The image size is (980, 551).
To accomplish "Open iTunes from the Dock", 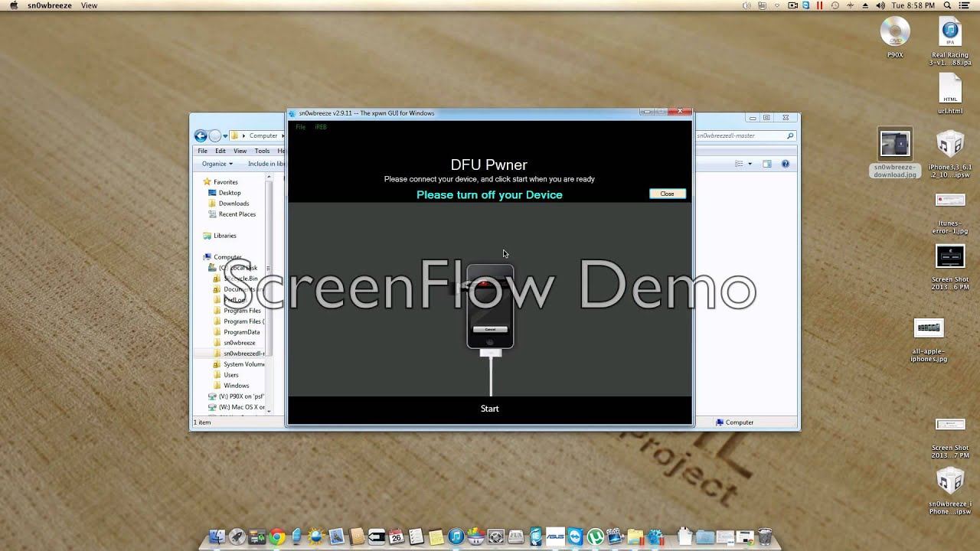I will coord(456,536).
